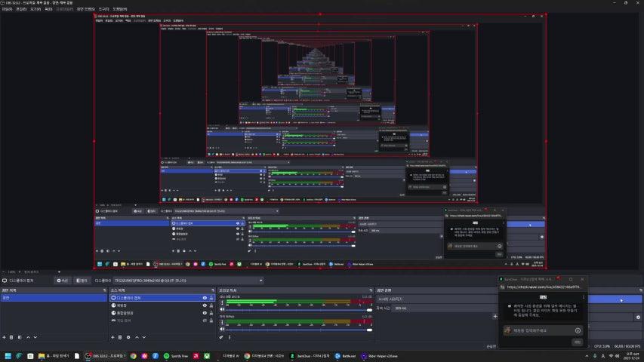
Task: Show the hidden game capture source
Action: 205,321
